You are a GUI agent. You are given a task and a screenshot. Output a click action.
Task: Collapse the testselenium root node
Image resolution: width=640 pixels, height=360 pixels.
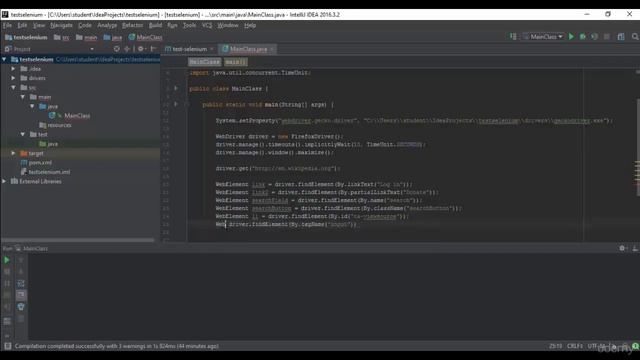[x=4, y=60]
